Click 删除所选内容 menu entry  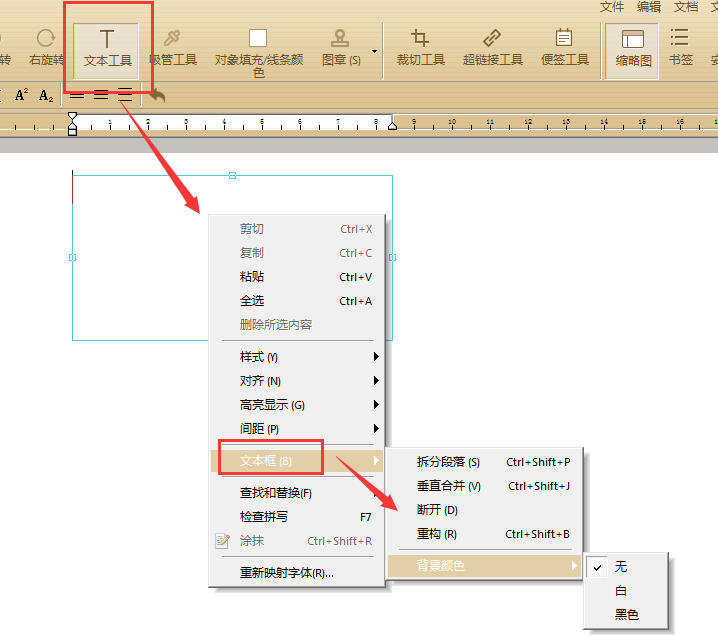[297, 325]
